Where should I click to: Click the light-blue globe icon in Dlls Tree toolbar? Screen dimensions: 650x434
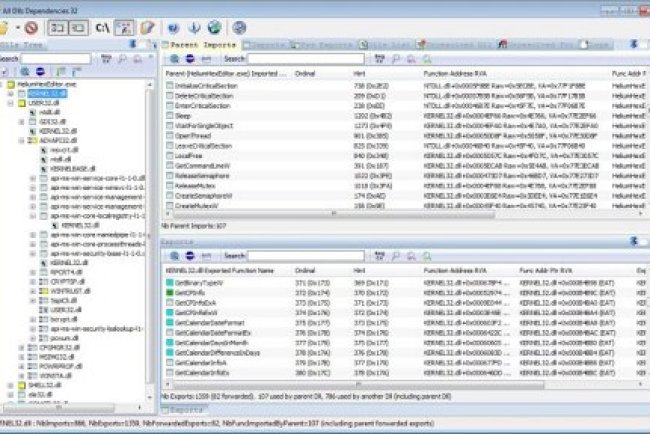pyautogui.click(x=25, y=72)
